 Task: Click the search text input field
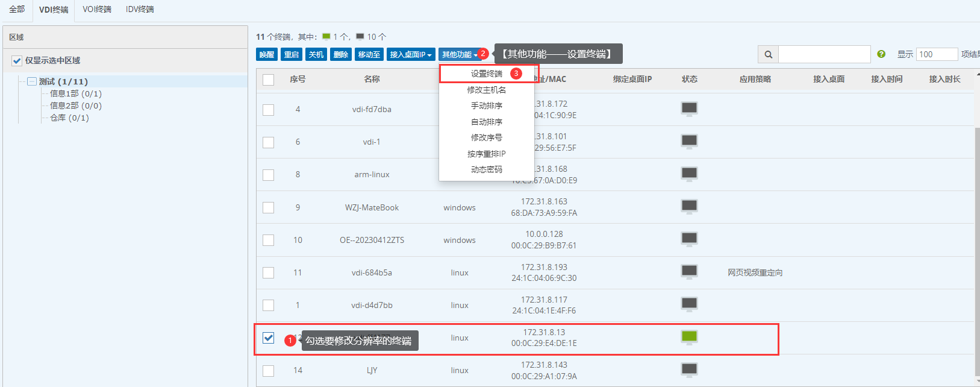pos(824,54)
